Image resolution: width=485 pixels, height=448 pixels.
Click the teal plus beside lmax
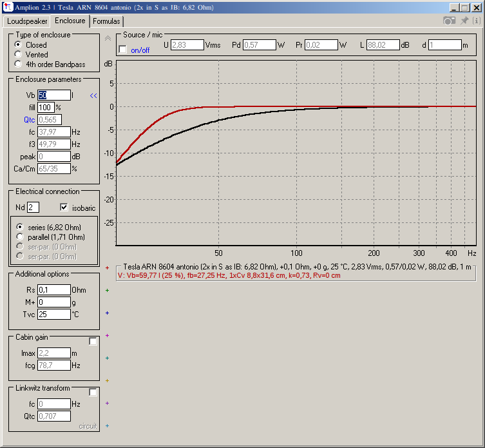pos(108,358)
